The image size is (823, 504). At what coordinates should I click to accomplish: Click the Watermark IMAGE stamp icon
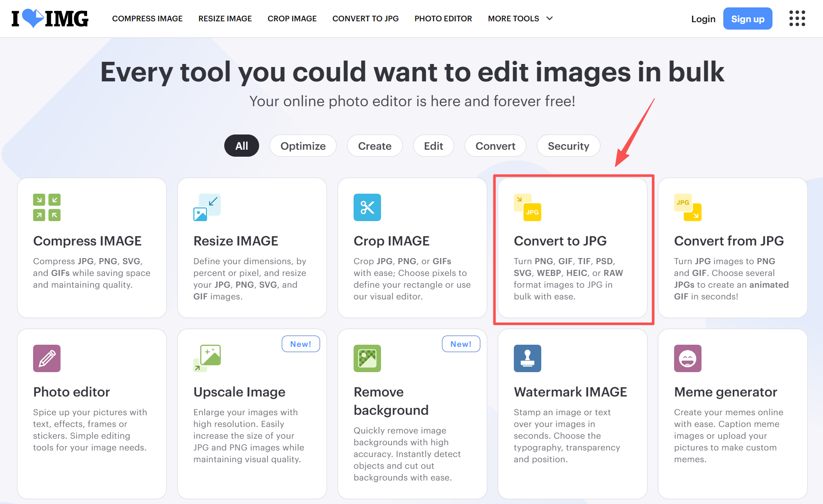527,358
